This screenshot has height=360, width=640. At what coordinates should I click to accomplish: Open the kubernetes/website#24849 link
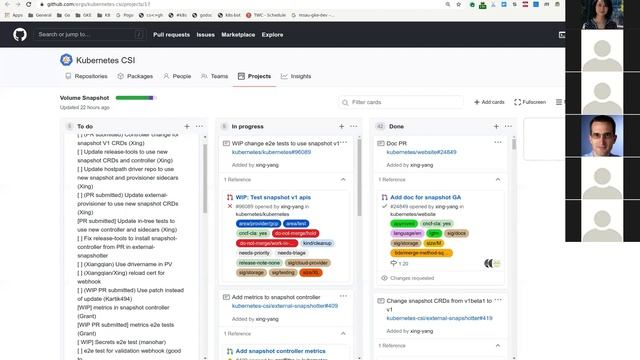421,152
